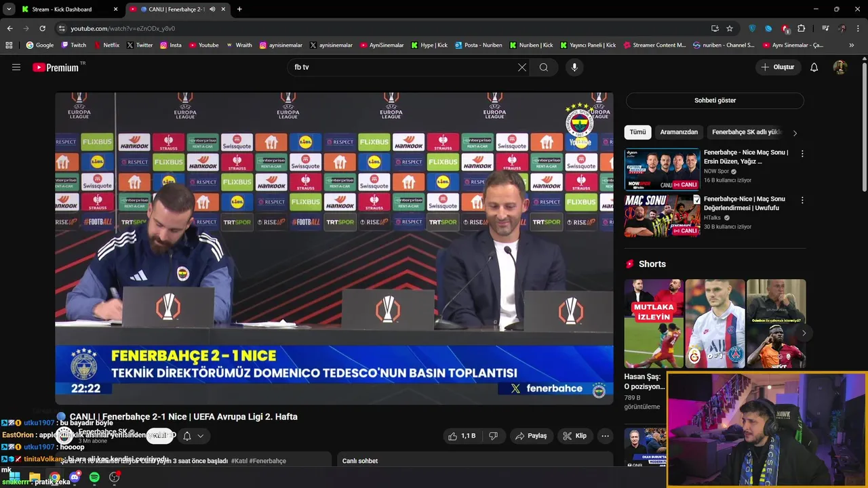Open options for Fenerbahçe - Nice Maç Sonu video
Image resolution: width=868 pixels, height=488 pixels.
[x=802, y=154]
